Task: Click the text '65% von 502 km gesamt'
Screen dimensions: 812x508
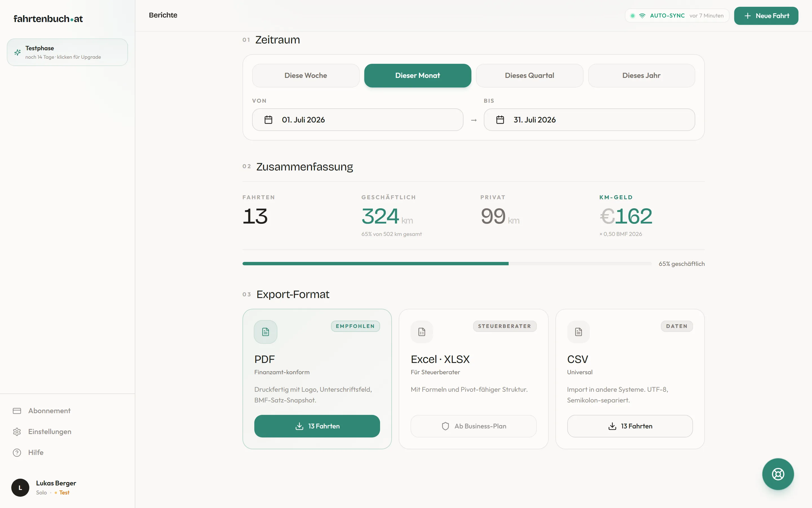Action: pyautogui.click(x=391, y=234)
